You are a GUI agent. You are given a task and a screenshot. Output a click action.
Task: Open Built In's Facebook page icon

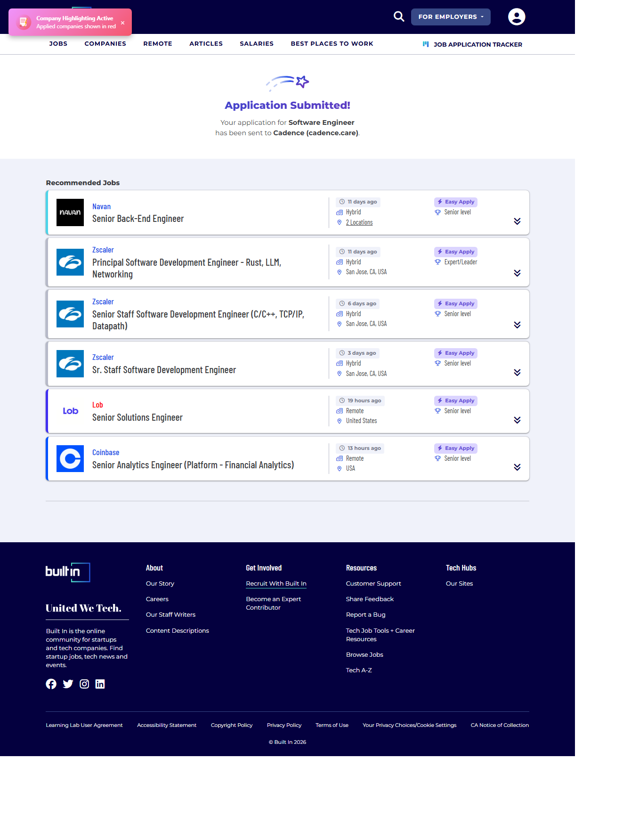pos(51,684)
